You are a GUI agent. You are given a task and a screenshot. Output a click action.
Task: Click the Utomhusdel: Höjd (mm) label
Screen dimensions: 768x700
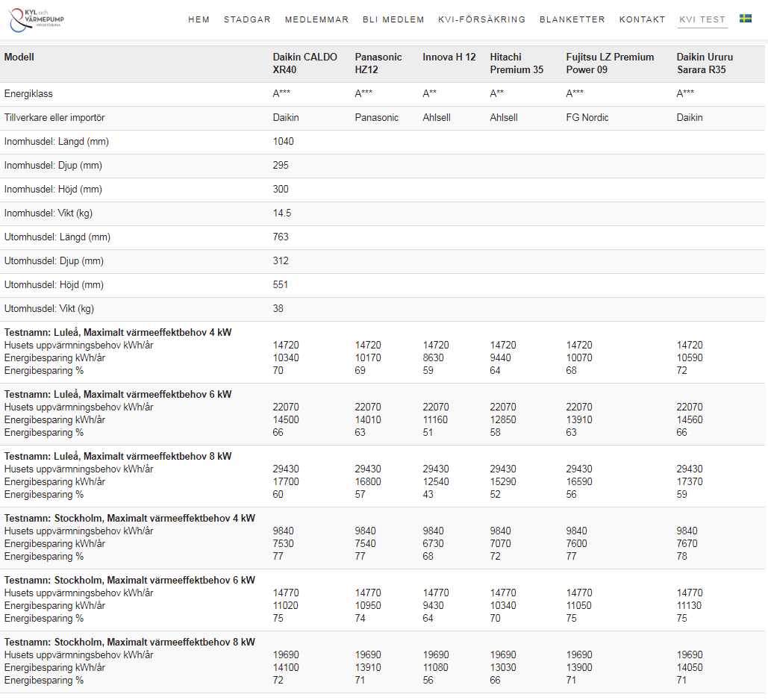[x=54, y=284]
